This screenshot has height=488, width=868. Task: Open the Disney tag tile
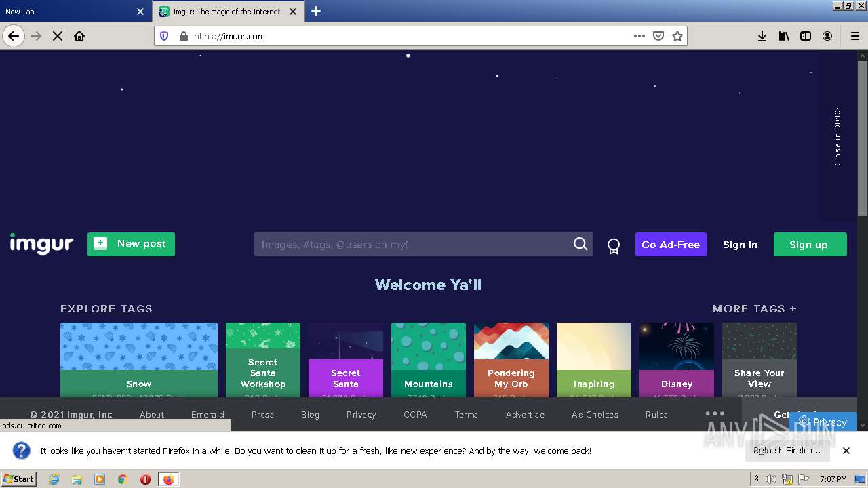click(677, 360)
